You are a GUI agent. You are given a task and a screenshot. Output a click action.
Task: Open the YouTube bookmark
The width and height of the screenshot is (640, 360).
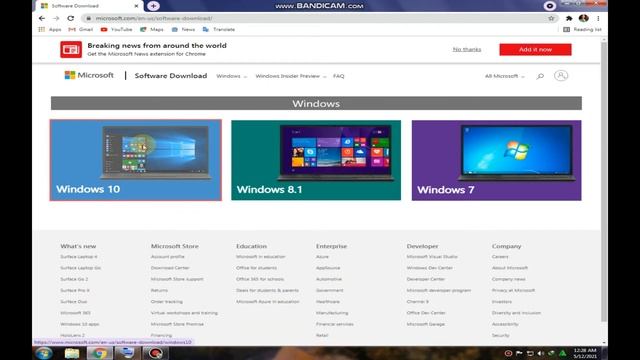pyautogui.click(x=116, y=29)
